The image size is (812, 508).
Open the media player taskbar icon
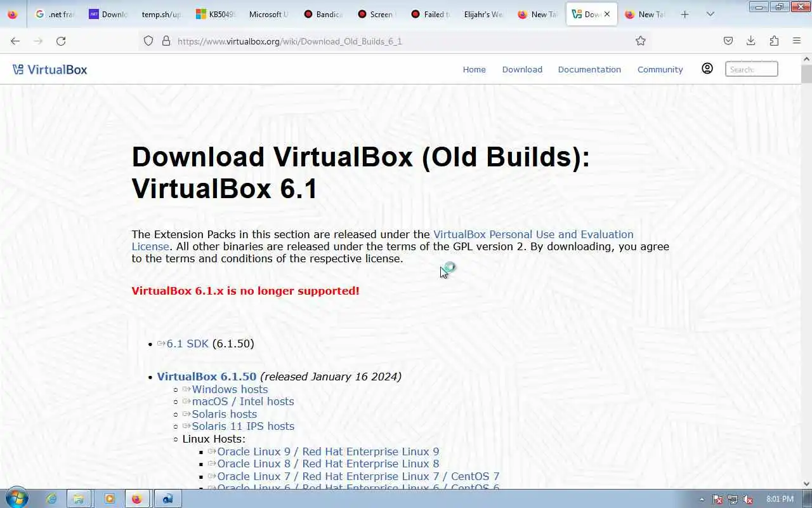[110, 499]
